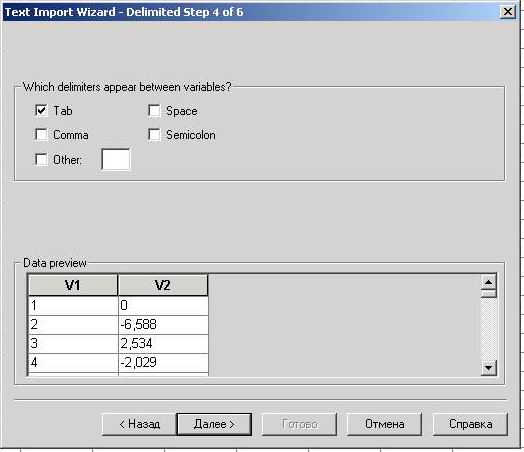This screenshot has width=524, height=452.
Task: Click the V1 cell with value 3
Action: click(x=73, y=344)
